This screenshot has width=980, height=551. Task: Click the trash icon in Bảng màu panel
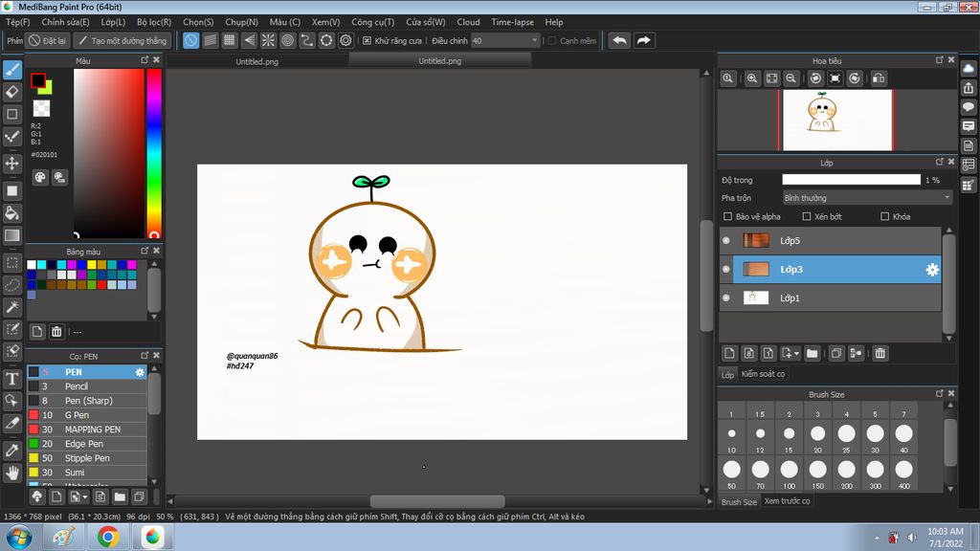click(56, 332)
